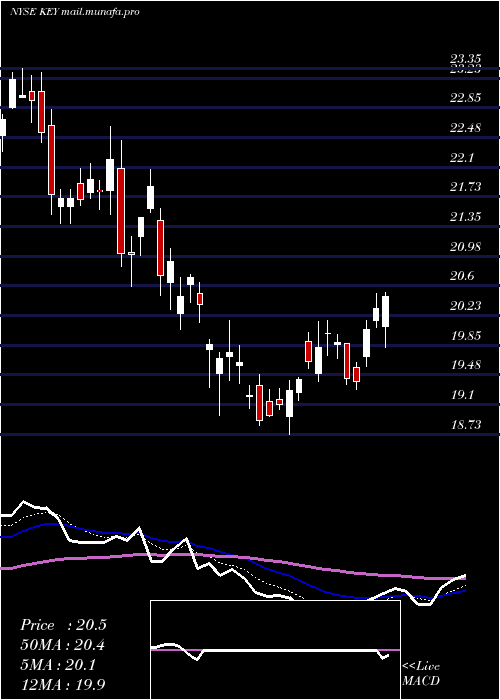Click the 20.6 price axis label
Image resolution: width=500 pixels, height=700 pixels.
coord(462,276)
